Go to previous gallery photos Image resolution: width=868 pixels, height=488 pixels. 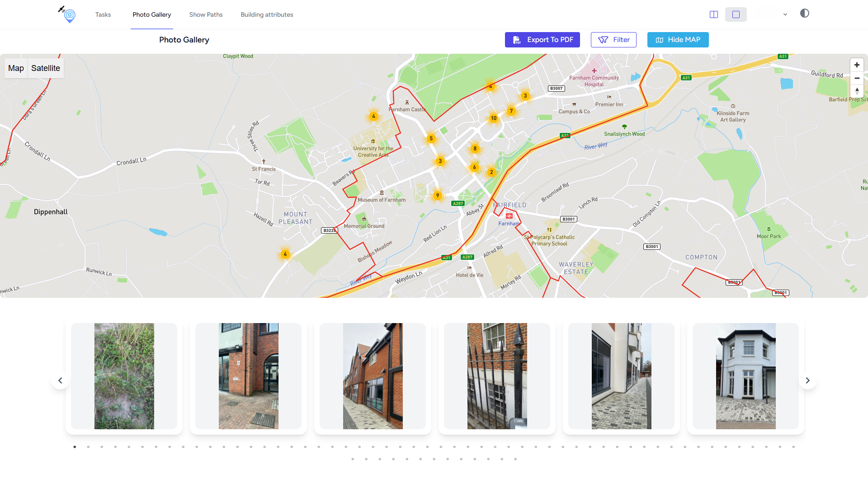coord(60,380)
